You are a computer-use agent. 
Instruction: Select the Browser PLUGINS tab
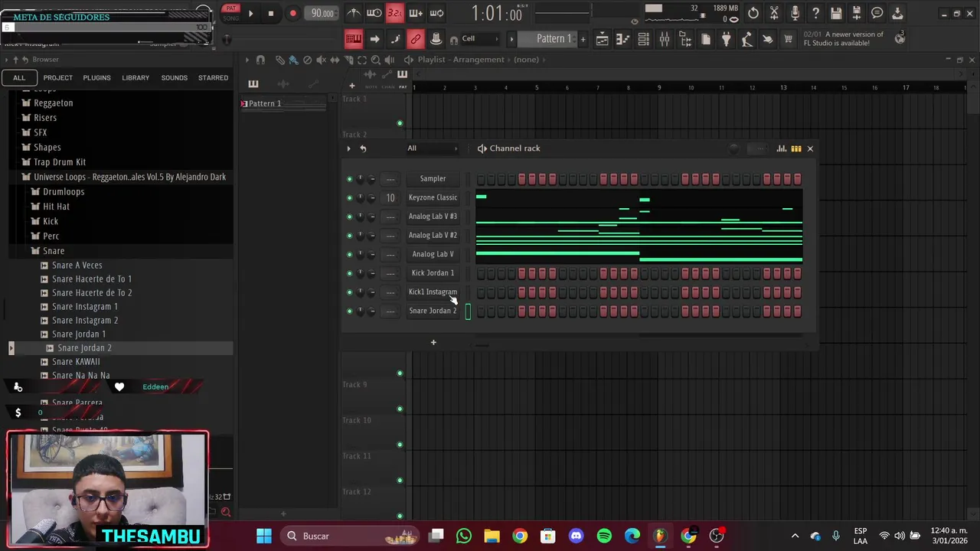pos(96,77)
